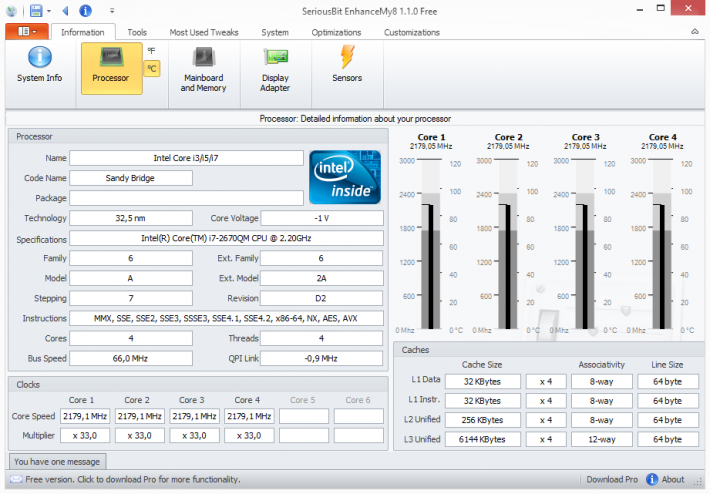
Task: Open the Display Adapter page
Action: [275, 69]
